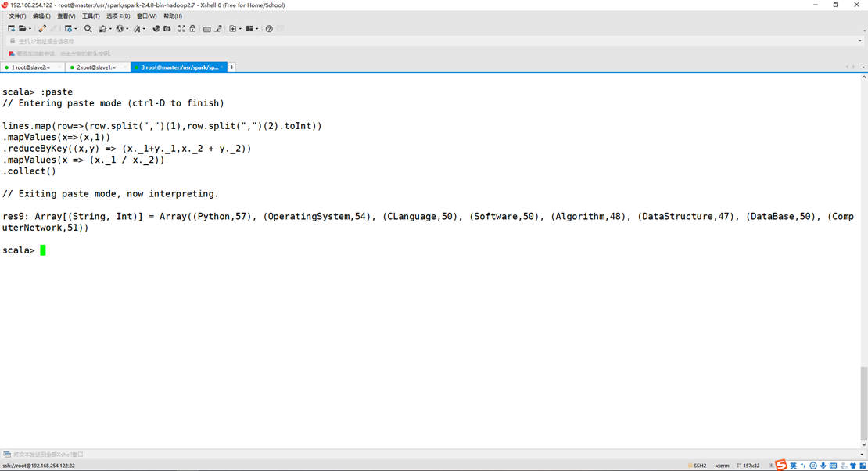868x471 pixels.
Task: Click the Sogou microphone voice input icon
Action: point(823,466)
